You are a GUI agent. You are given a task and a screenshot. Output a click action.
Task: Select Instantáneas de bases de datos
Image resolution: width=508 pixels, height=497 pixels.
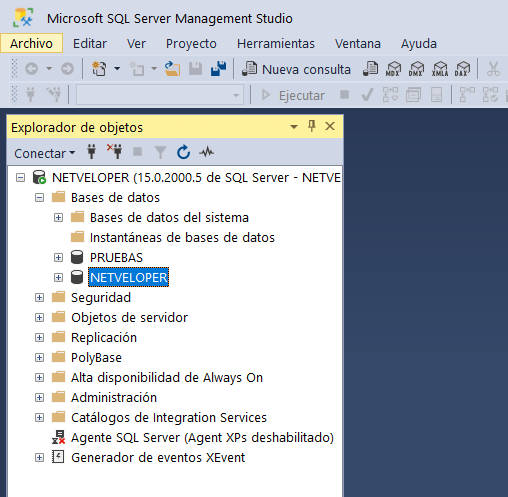click(182, 238)
